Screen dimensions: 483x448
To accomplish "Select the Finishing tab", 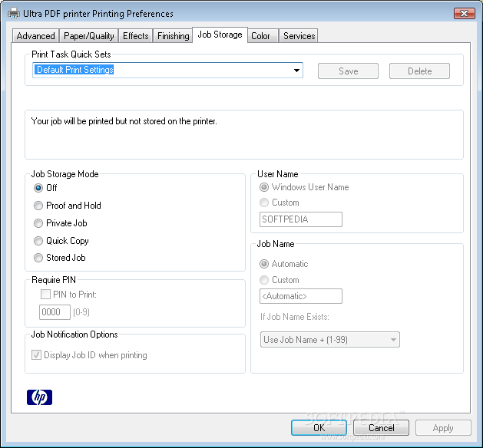I will [173, 36].
